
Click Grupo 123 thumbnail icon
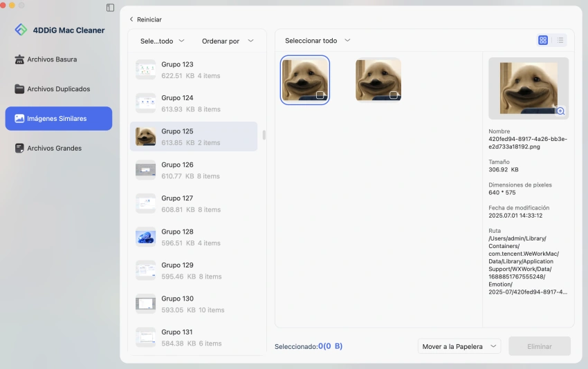tap(145, 70)
